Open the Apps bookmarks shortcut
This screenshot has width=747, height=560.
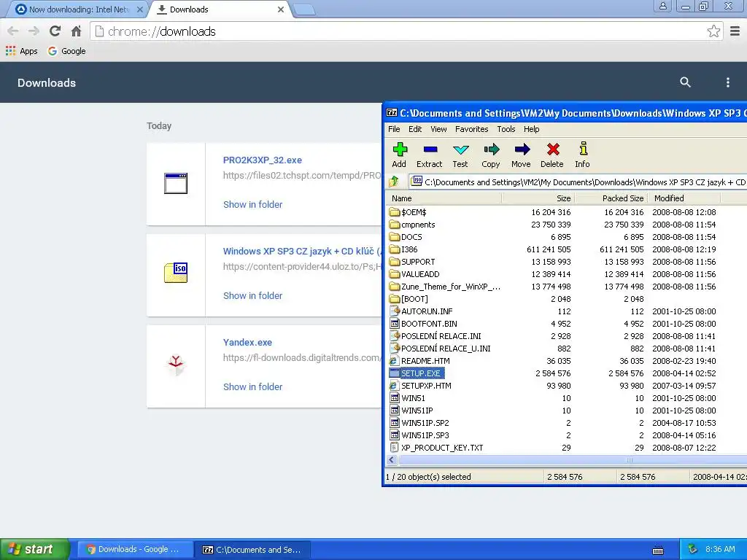(x=21, y=51)
